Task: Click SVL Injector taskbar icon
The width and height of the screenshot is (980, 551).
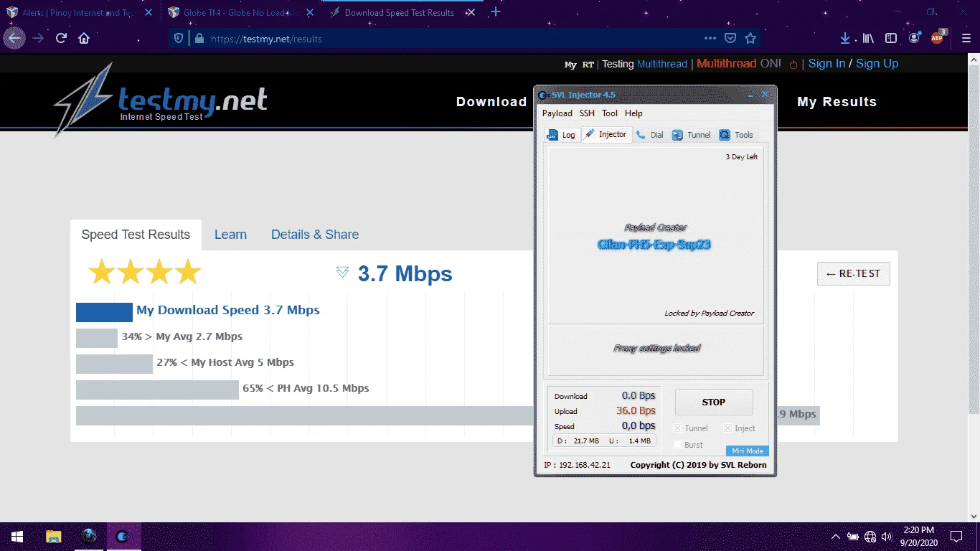Action: pos(124,537)
